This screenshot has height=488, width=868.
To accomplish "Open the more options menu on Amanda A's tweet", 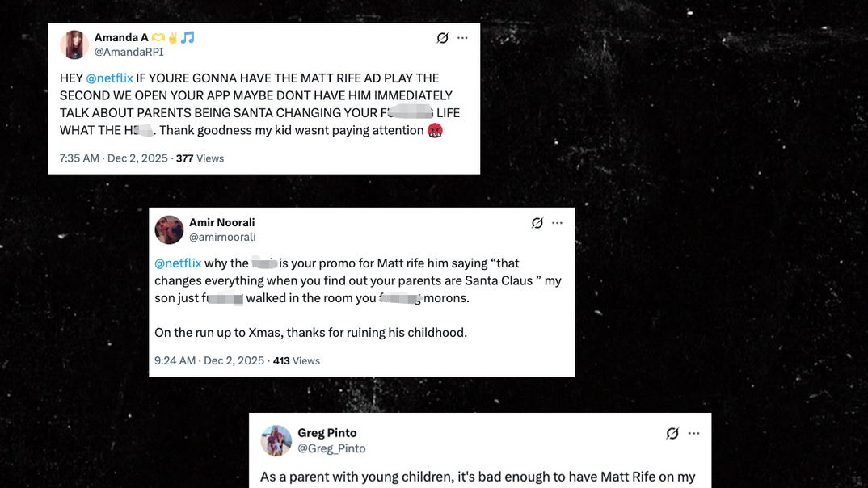I will click(463, 38).
